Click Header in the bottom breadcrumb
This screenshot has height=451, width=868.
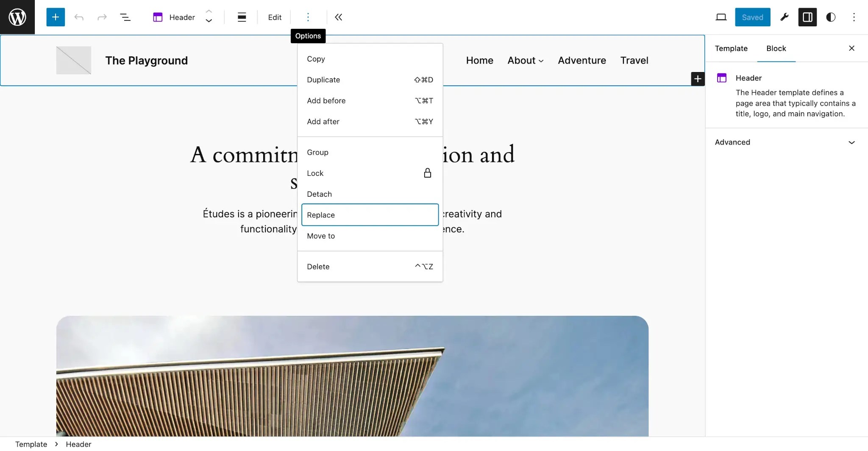78,444
